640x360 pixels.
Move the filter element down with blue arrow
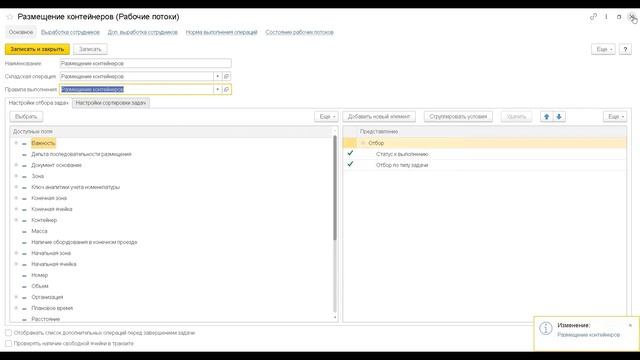[559, 117]
